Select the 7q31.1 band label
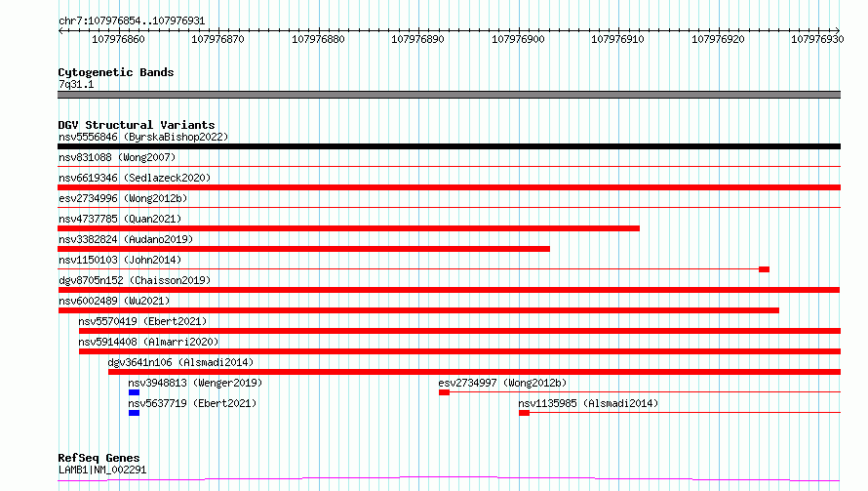868x491 pixels. pos(76,84)
